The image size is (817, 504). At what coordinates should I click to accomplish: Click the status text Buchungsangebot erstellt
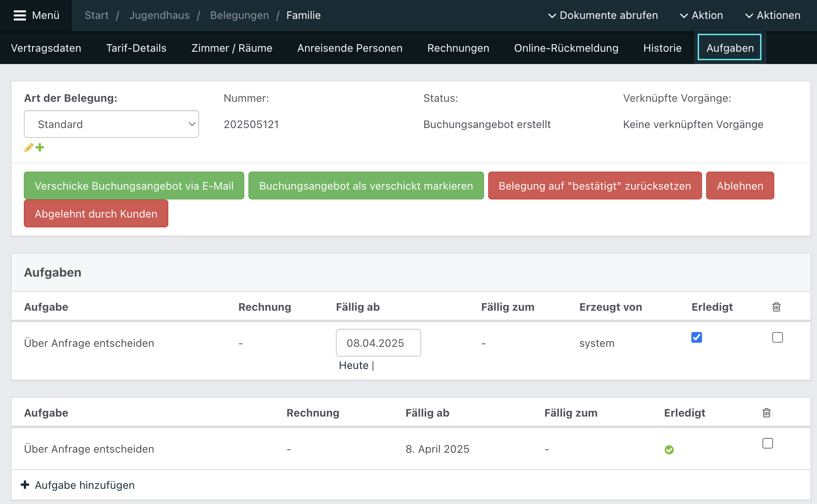[487, 124]
